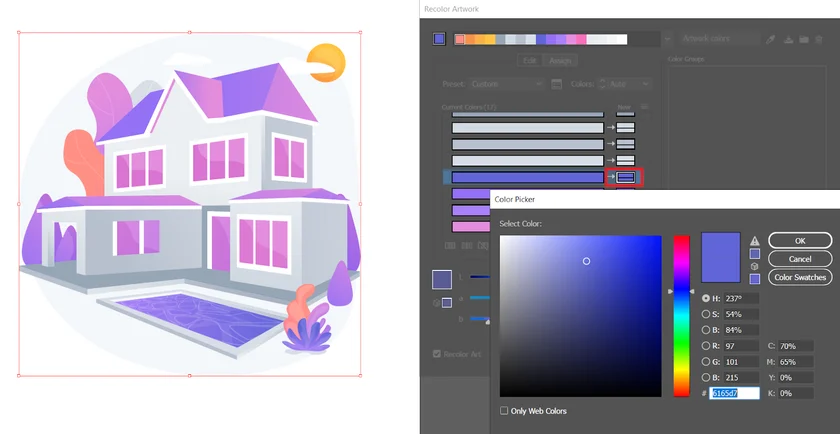Screen dimensions: 840x434
Task: Click the brightness field showing 84%
Action: (742, 330)
